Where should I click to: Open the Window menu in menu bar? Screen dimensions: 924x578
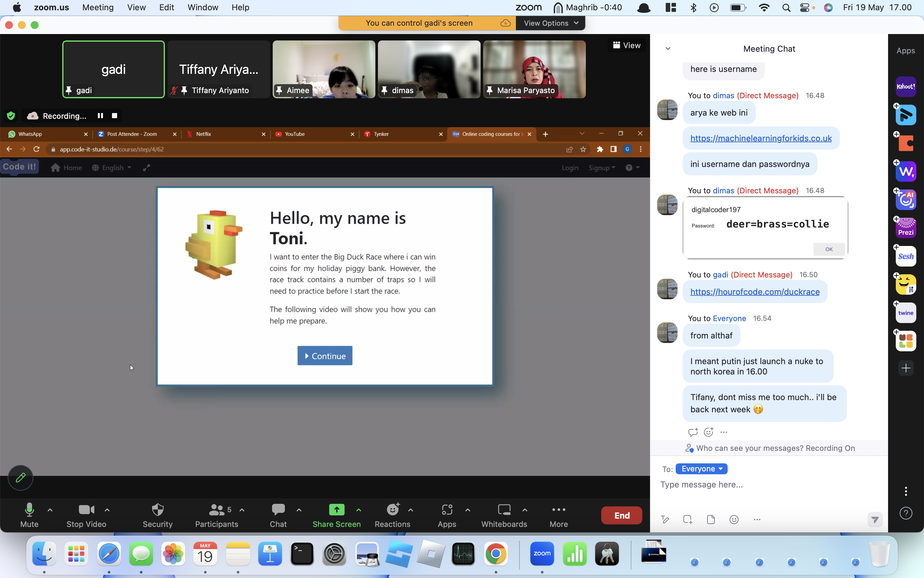pos(203,7)
